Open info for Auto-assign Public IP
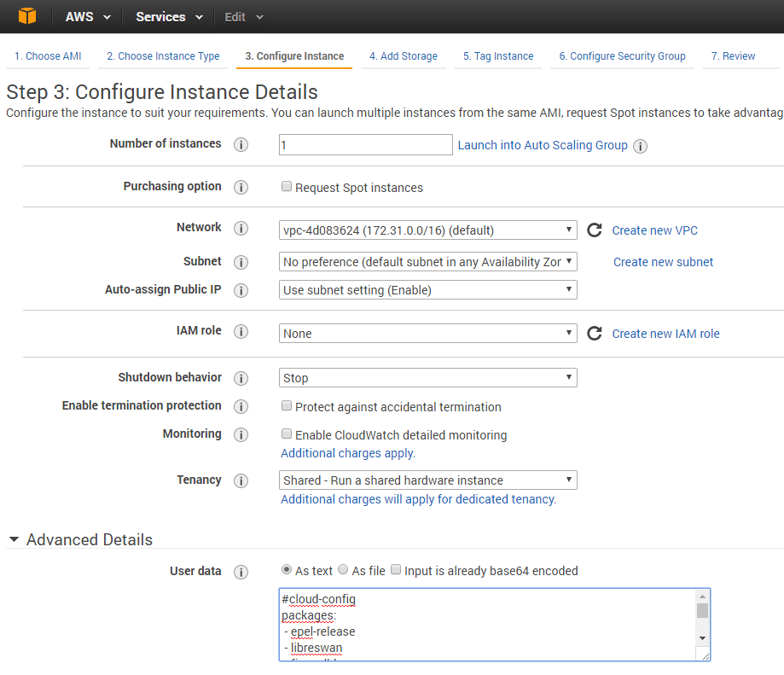The image size is (784, 675). coord(241,290)
